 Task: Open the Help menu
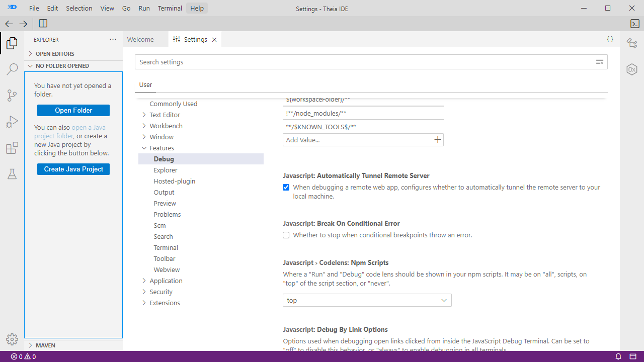click(197, 8)
